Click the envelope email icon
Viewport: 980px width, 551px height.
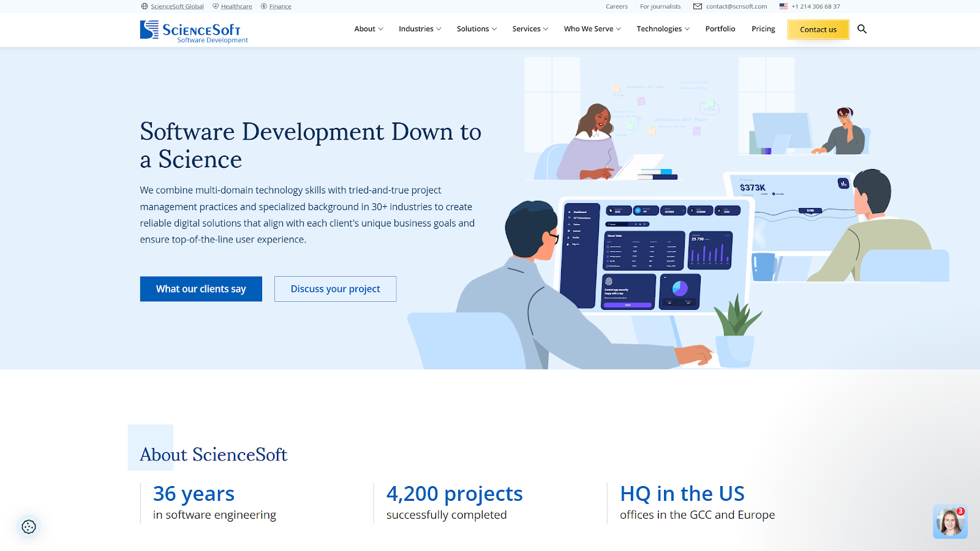[698, 6]
